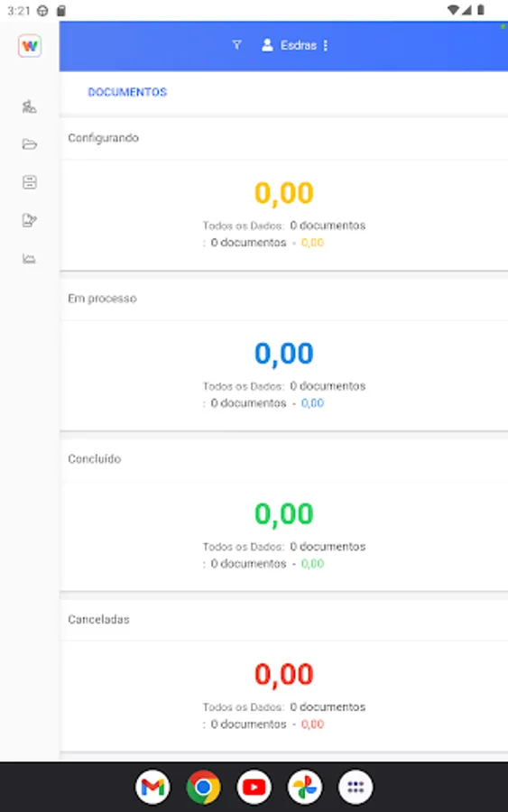
Task: Open the filter funnel in header
Action: pyautogui.click(x=236, y=46)
